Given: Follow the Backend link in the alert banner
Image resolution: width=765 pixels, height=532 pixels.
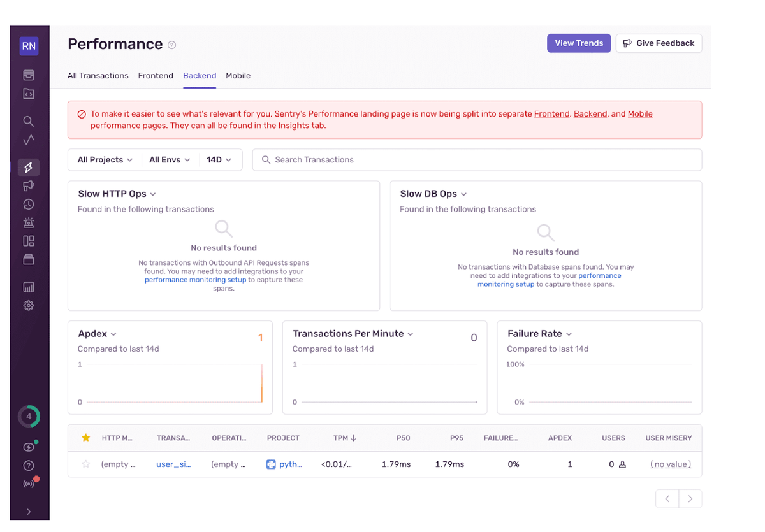Looking at the screenshot, I should [590, 114].
